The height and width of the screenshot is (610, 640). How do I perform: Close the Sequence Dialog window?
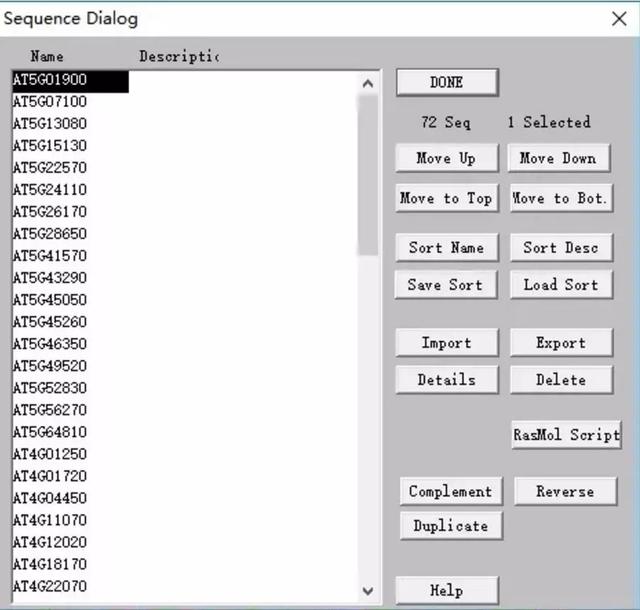(x=619, y=19)
